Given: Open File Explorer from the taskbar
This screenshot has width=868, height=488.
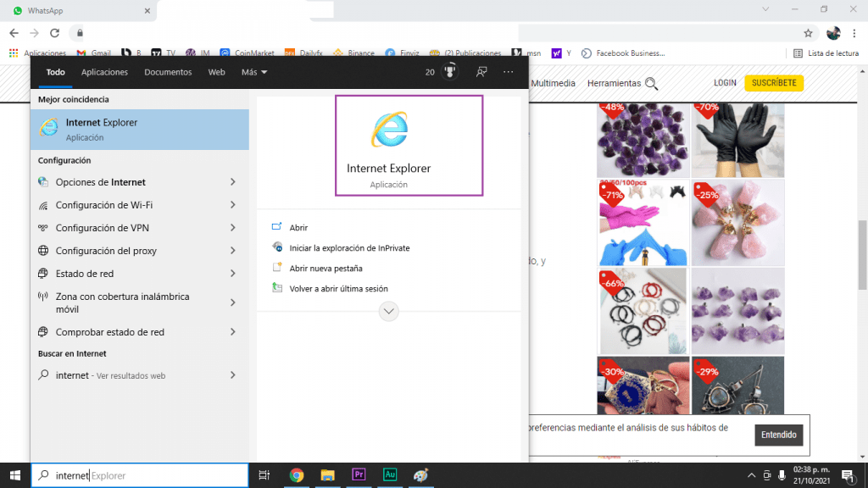Looking at the screenshot, I should (x=328, y=475).
